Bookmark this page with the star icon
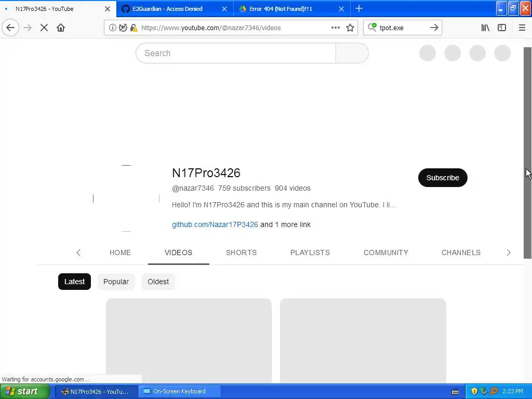 350,28
